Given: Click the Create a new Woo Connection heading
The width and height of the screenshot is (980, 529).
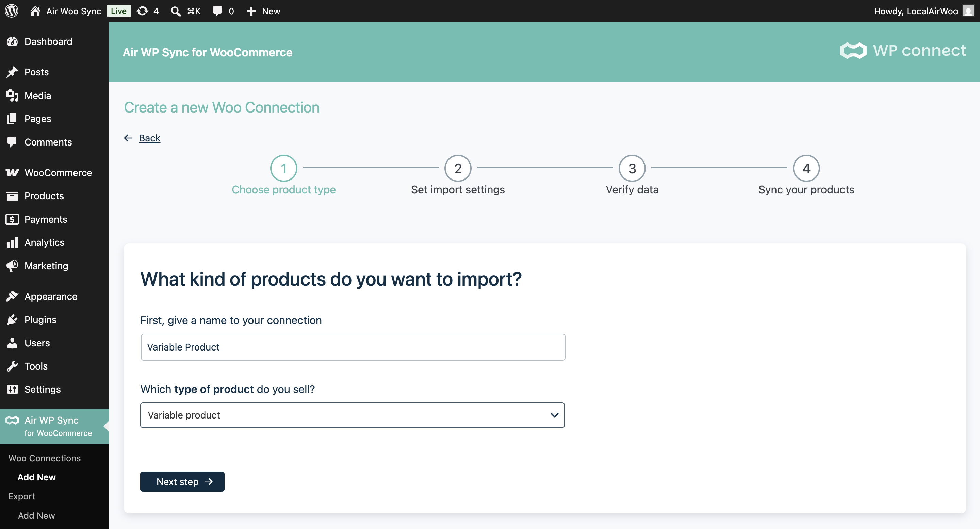Looking at the screenshot, I should (x=222, y=107).
